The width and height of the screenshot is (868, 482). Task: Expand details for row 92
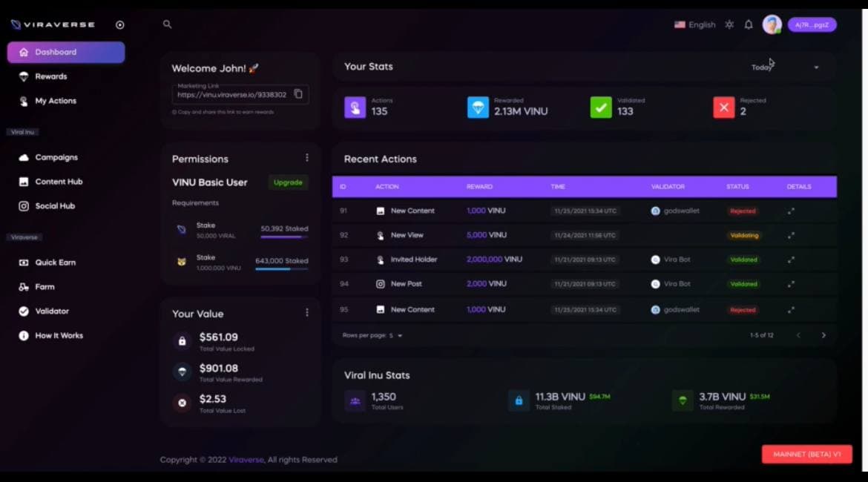tap(791, 235)
